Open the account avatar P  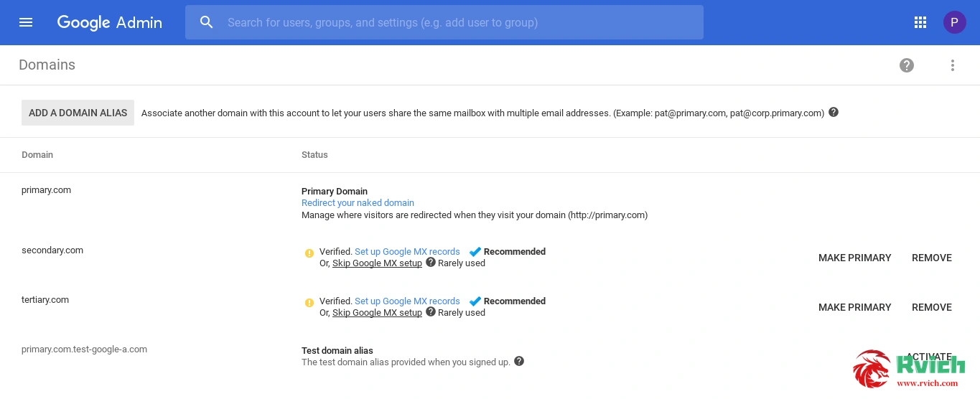(x=954, y=22)
